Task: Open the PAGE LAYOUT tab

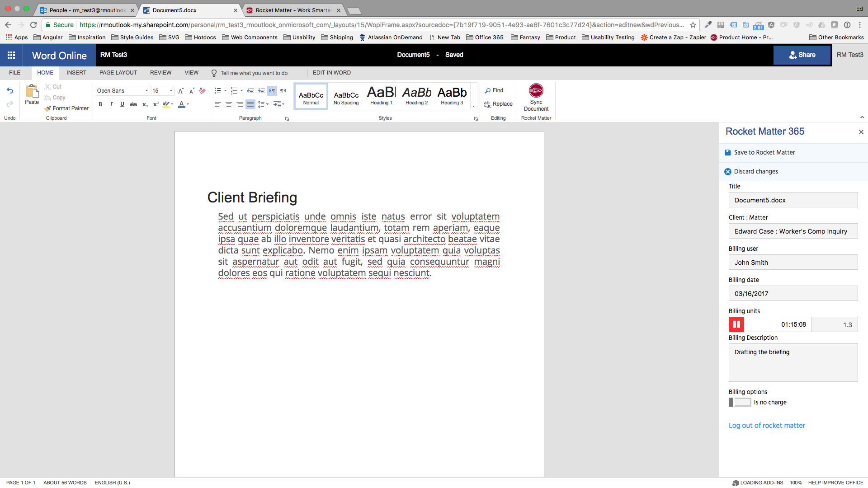Action: tap(118, 73)
